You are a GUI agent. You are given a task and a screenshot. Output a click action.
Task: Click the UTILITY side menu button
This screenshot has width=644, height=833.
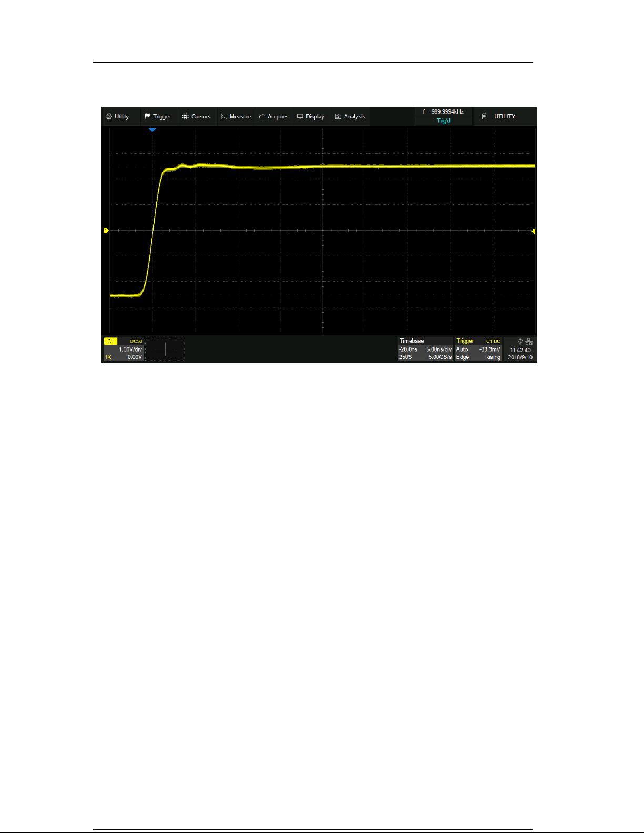click(505, 117)
